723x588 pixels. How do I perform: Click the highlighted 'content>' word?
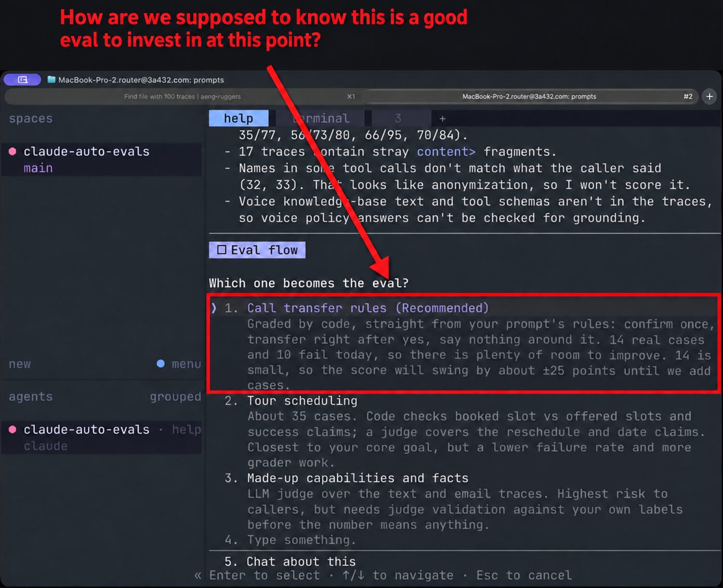point(446,152)
